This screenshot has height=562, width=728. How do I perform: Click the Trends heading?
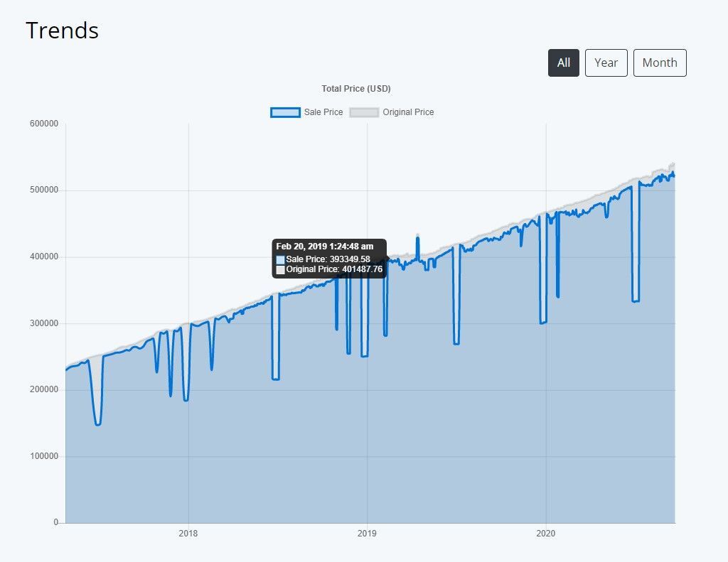(63, 31)
